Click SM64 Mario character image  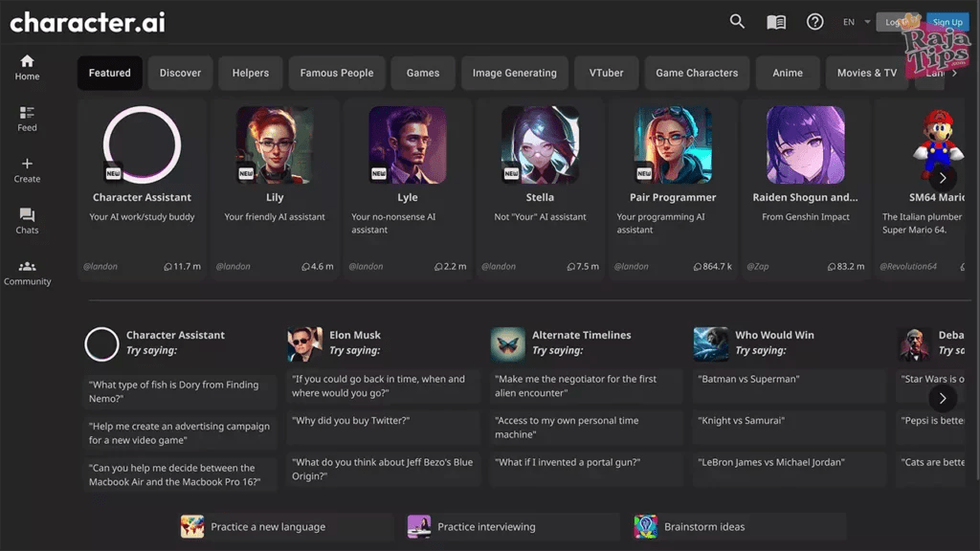(x=938, y=145)
